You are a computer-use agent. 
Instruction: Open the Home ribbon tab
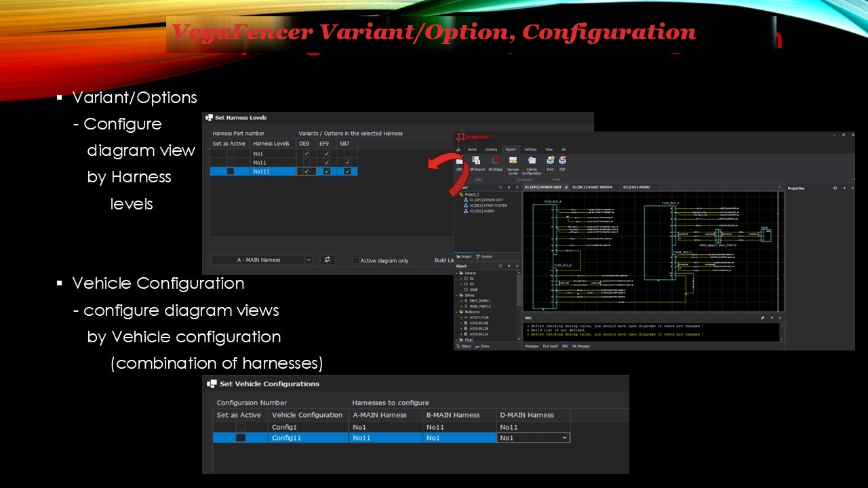[x=472, y=149]
